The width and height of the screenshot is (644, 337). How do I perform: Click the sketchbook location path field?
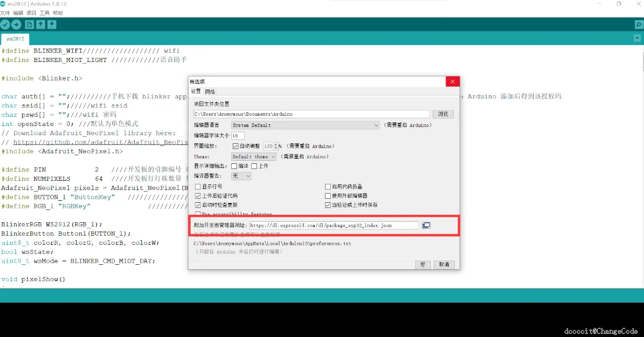[312, 114]
